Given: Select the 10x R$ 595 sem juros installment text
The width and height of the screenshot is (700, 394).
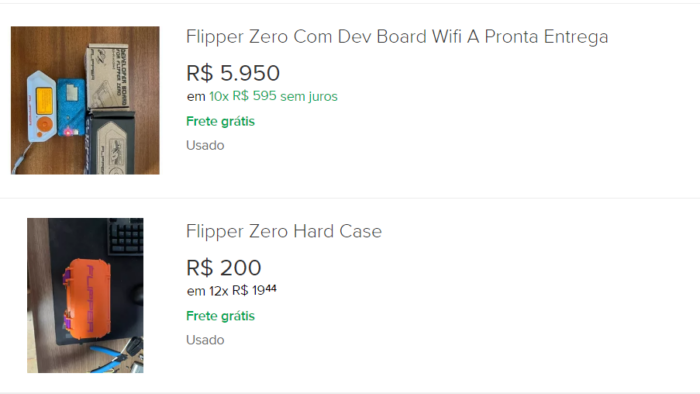Looking at the screenshot, I should point(273,96).
